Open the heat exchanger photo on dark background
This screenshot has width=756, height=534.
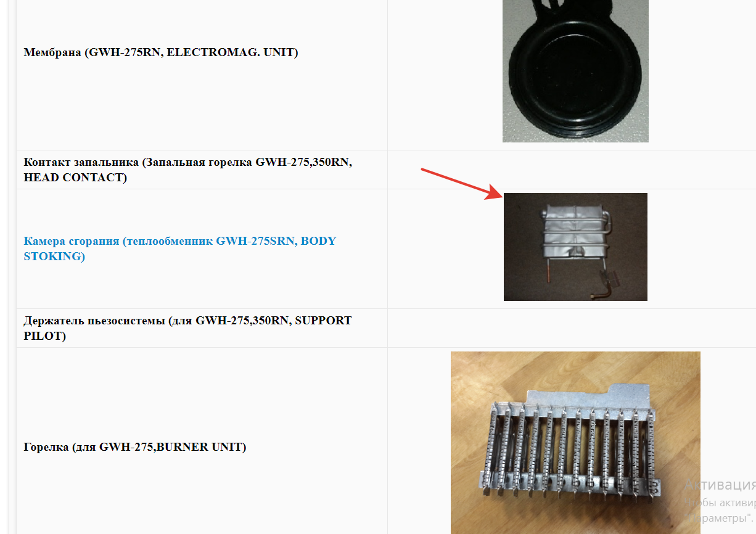tap(575, 247)
